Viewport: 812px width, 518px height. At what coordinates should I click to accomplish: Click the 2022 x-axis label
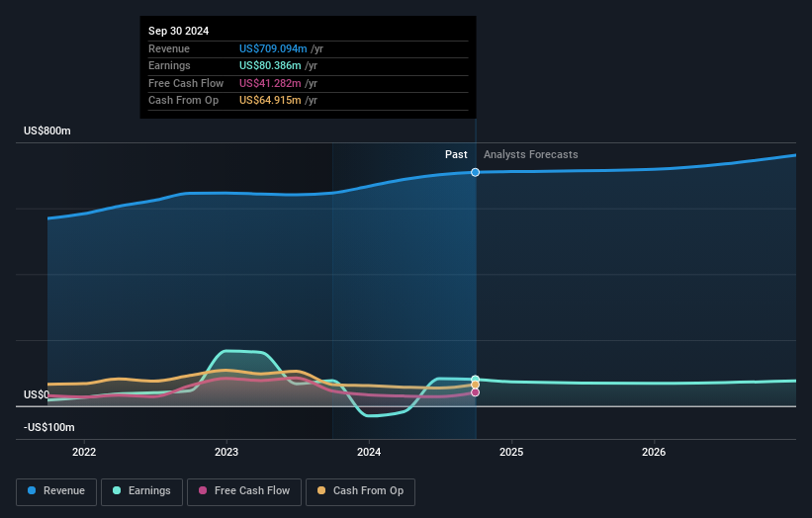point(84,453)
